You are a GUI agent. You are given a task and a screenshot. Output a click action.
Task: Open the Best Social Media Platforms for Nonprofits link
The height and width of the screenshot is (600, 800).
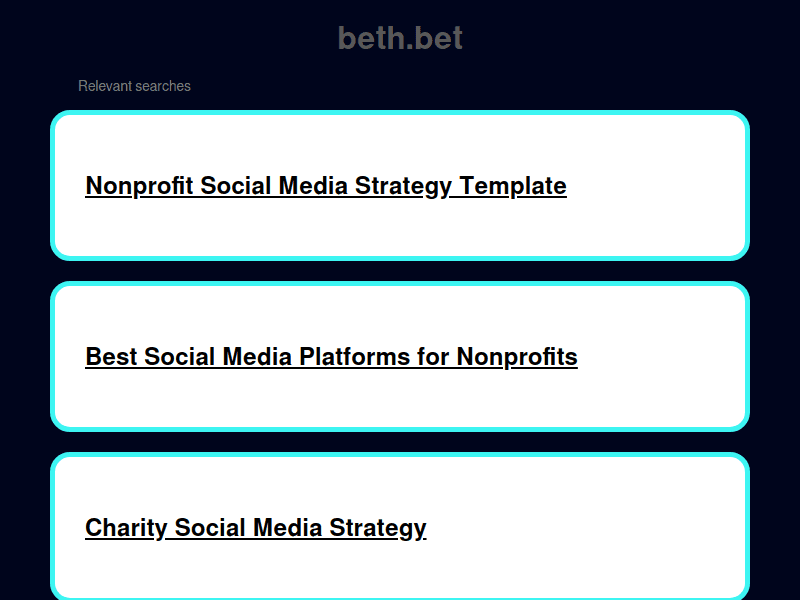[332, 357]
